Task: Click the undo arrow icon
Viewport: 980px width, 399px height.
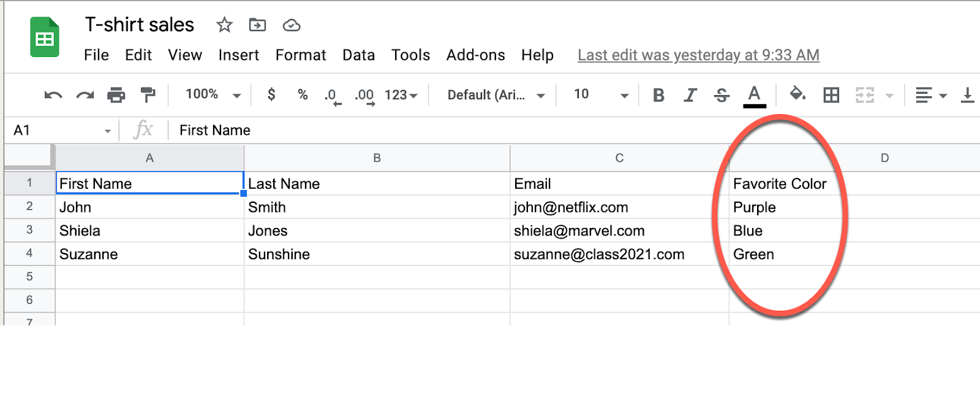Action: click(x=53, y=95)
